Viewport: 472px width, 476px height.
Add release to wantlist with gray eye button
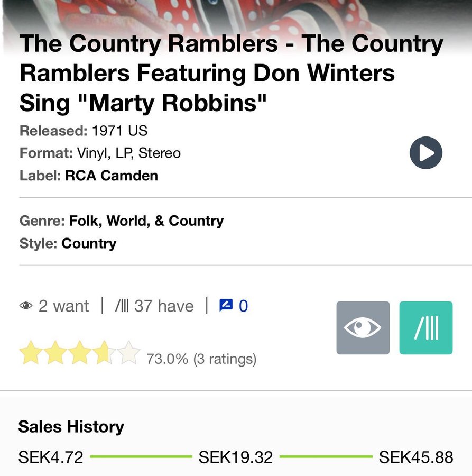[x=363, y=328]
